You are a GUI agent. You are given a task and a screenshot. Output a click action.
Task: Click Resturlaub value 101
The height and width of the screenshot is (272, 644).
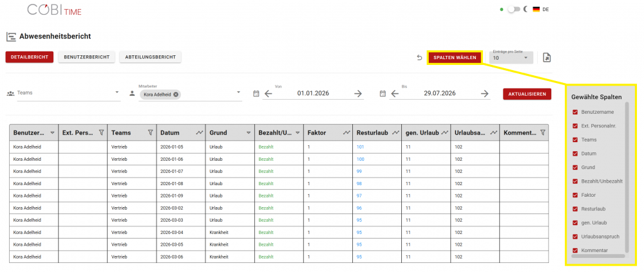[x=360, y=147]
